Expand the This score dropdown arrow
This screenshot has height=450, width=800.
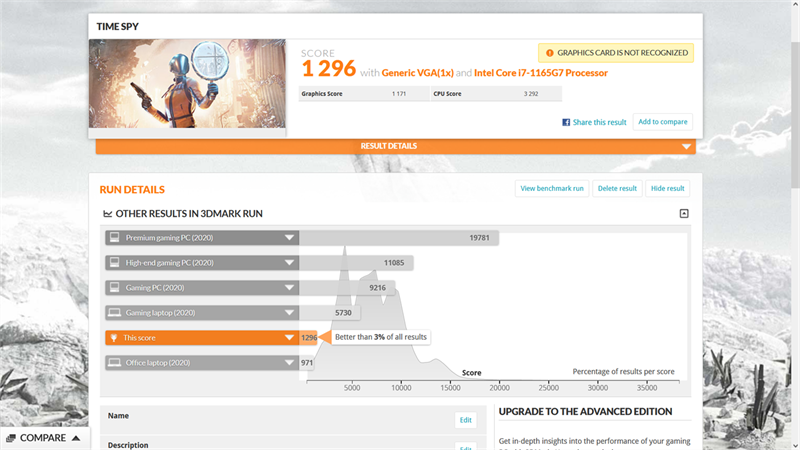pos(289,338)
